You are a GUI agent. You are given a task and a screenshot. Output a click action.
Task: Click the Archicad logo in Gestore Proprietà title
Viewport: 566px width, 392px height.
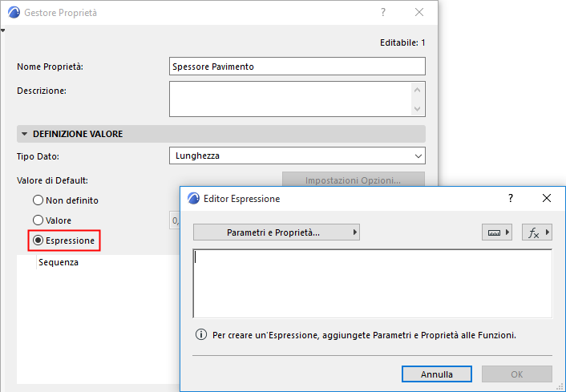pos(14,13)
